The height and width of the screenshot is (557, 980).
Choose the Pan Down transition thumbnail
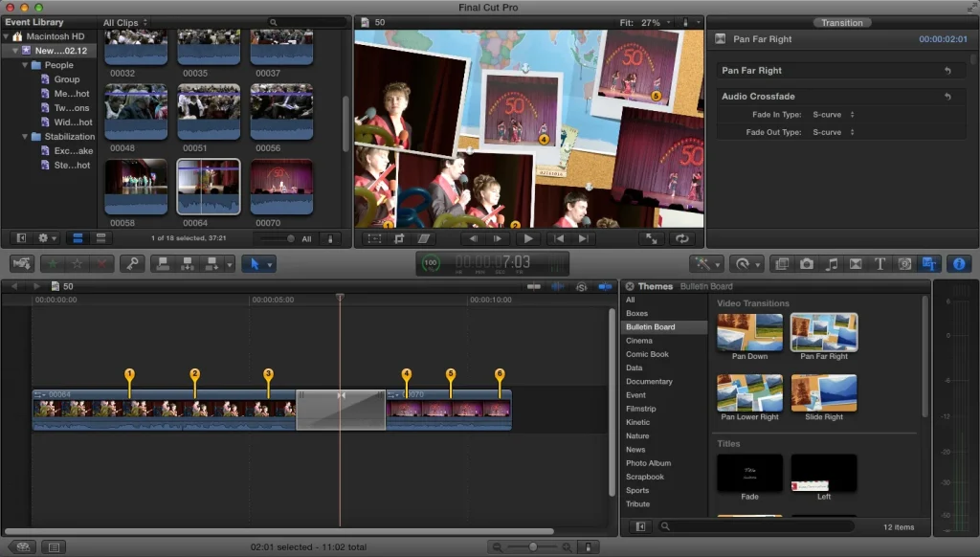[x=749, y=332]
